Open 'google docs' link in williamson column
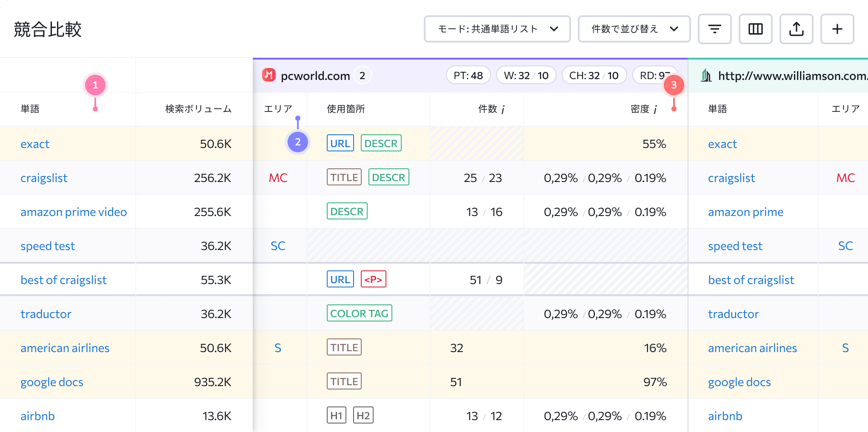868x432 pixels. (x=740, y=382)
